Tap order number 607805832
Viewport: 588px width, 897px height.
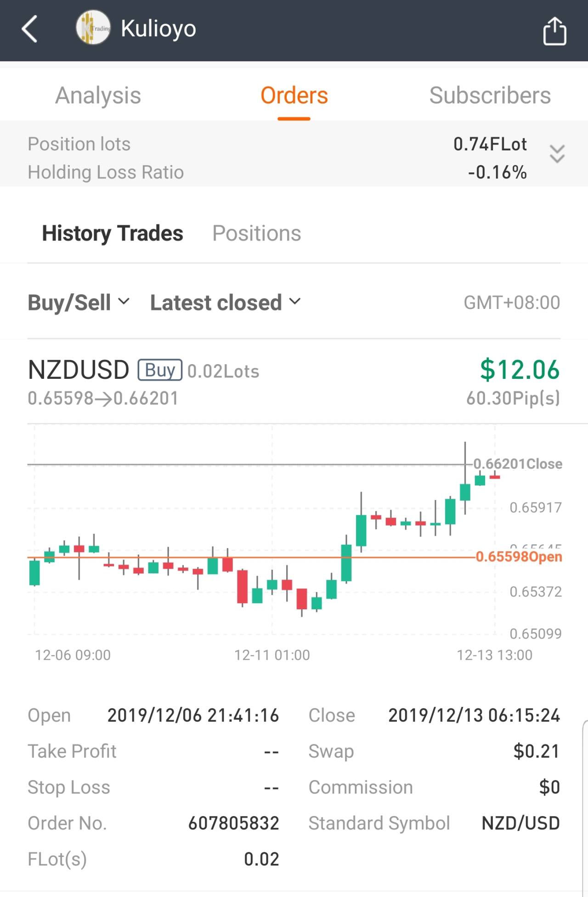pyautogui.click(x=233, y=823)
